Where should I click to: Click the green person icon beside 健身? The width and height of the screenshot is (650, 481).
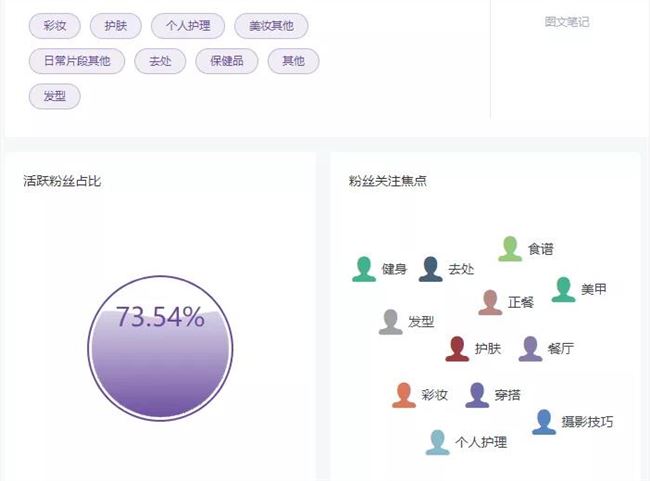coord(364,269)
